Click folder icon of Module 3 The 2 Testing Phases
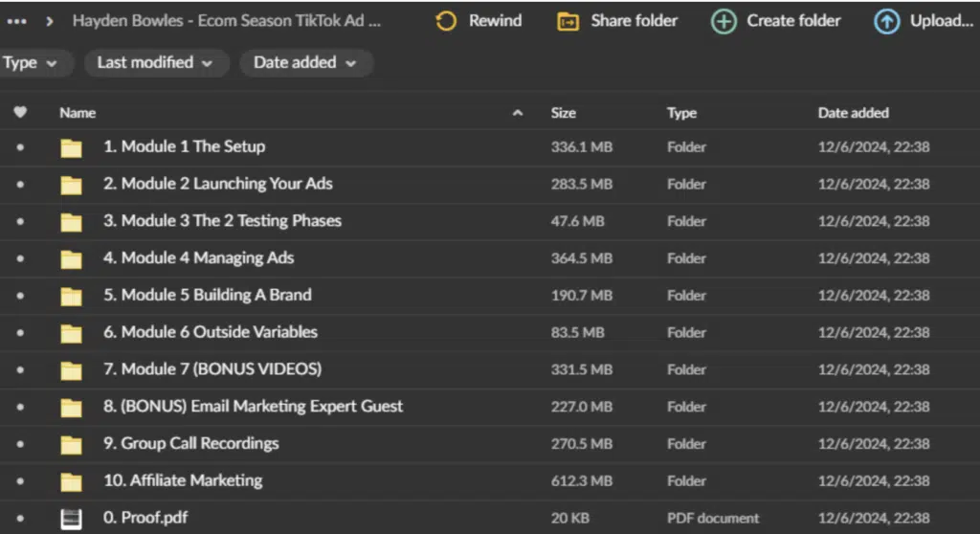Viewport: 980px width, 534px height. (x=71, y=222)
